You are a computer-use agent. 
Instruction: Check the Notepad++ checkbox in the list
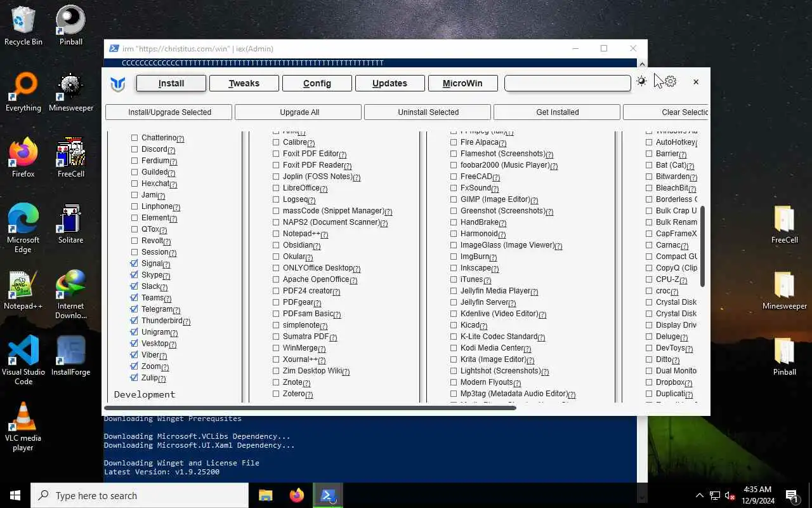[276, 234]
